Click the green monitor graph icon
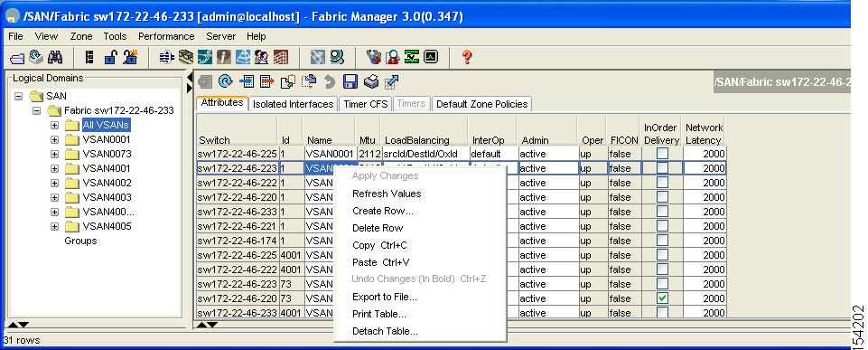The width and height of the screenshot is (868, 350). point(431,57)
